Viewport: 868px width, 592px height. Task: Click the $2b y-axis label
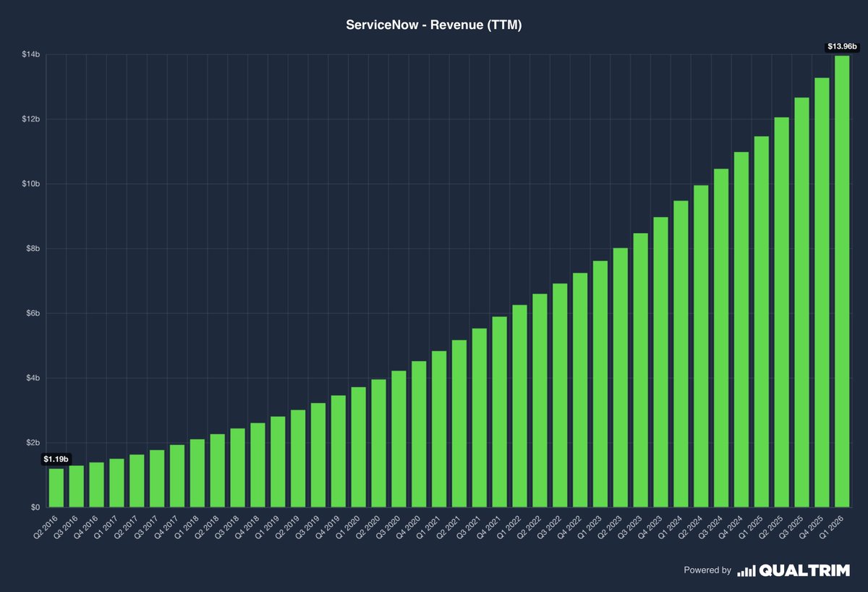pyautogui.click(x=33, y=443)
